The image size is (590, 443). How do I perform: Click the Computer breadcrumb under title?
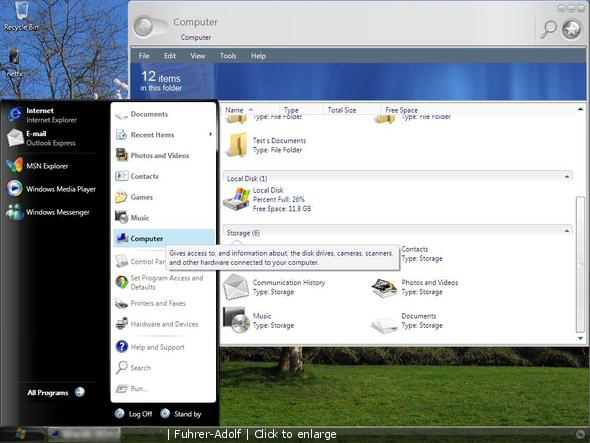point(196,38)
